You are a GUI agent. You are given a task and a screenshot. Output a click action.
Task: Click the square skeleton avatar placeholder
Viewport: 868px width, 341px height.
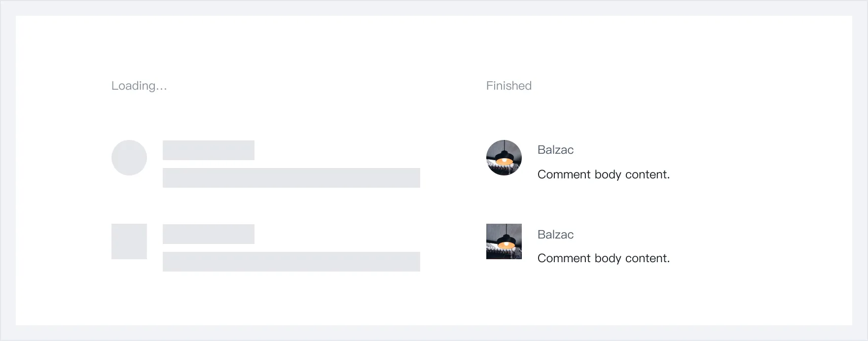point(129,241)
